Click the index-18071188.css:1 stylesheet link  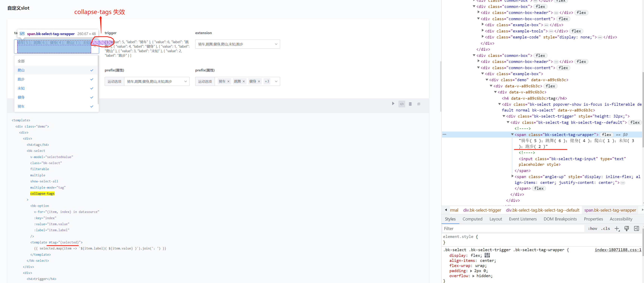(618, 250)
